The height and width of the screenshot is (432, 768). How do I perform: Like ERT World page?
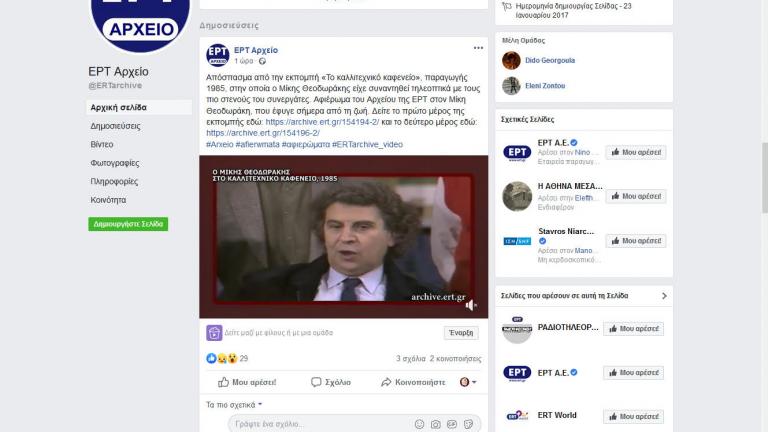[x=634, y=416]
